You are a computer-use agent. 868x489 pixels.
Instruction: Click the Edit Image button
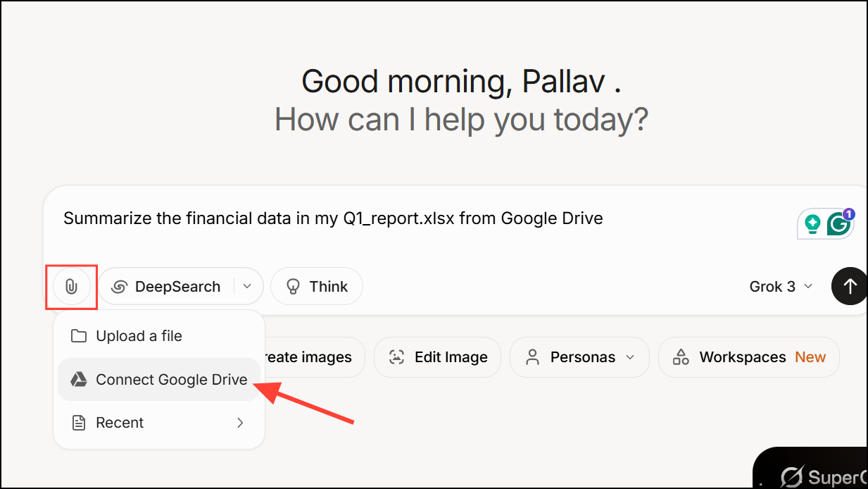(x=437, y=357)
